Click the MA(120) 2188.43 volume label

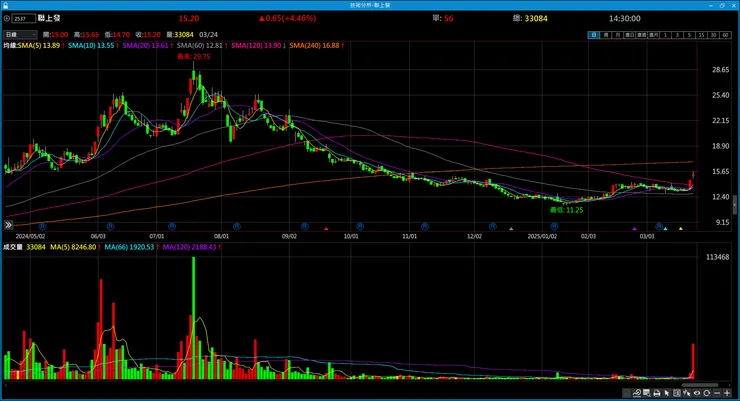[x=189, y=247]
